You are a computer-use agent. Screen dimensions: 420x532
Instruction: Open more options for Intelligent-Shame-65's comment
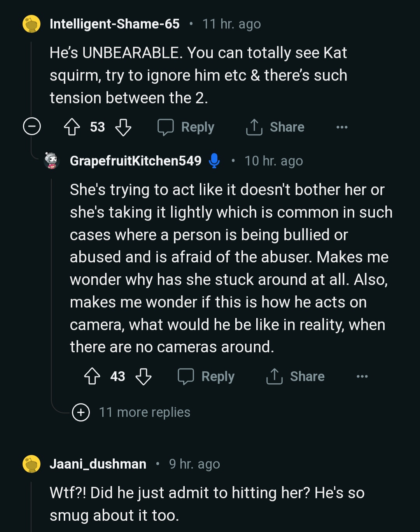click(x=342, y=127)
